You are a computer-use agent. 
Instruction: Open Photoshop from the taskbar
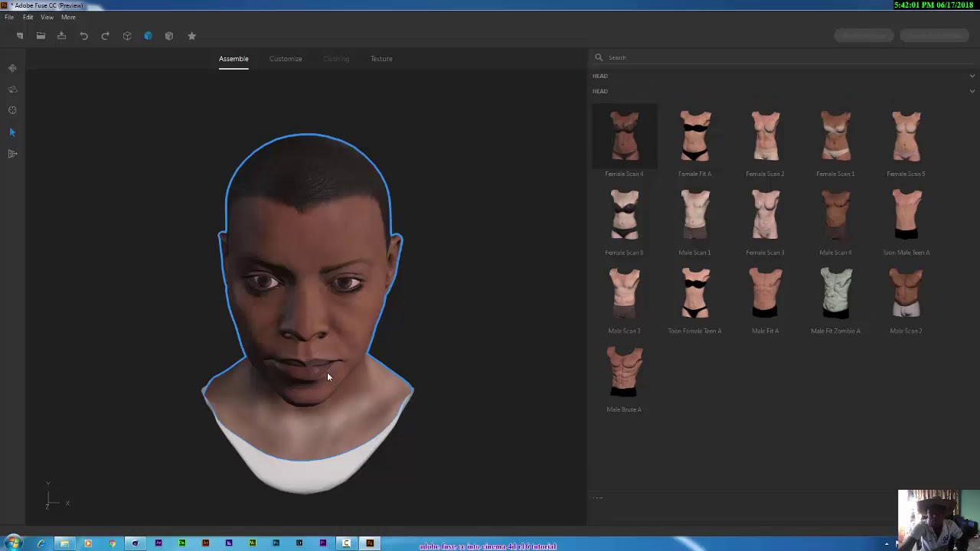pos(276,543)
